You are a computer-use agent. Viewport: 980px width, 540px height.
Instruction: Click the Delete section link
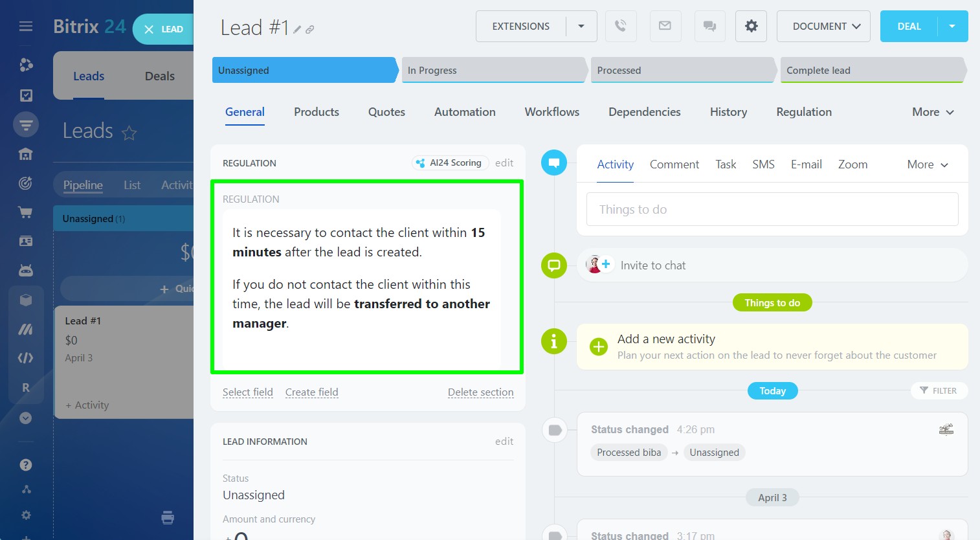480,392
